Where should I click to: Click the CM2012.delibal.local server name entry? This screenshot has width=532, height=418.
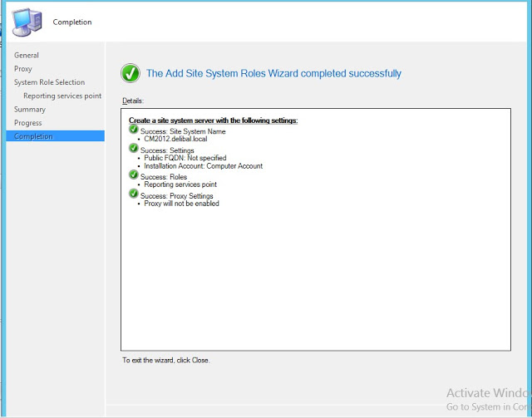(175, 139)
